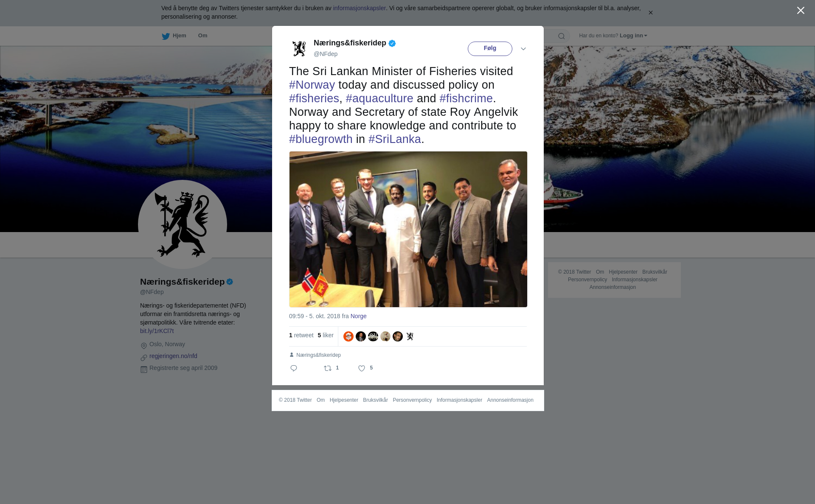Open the #bluegrowth hashtag link
This screenshot has width=815, height=504.
321,139
